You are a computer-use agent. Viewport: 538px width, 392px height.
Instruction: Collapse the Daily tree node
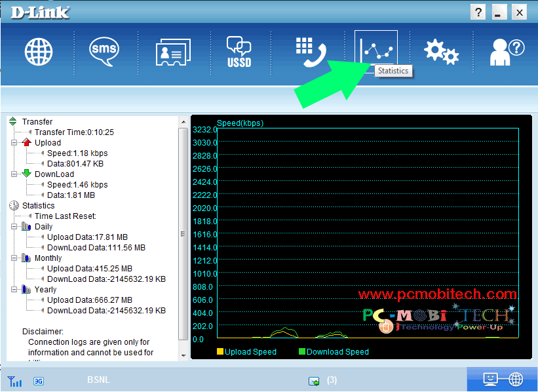14,227
